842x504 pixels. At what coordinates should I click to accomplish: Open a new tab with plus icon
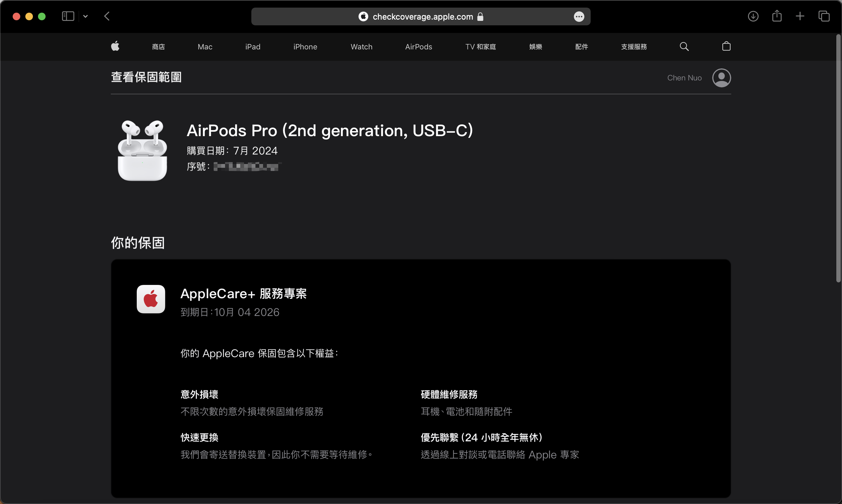[800, 16]
